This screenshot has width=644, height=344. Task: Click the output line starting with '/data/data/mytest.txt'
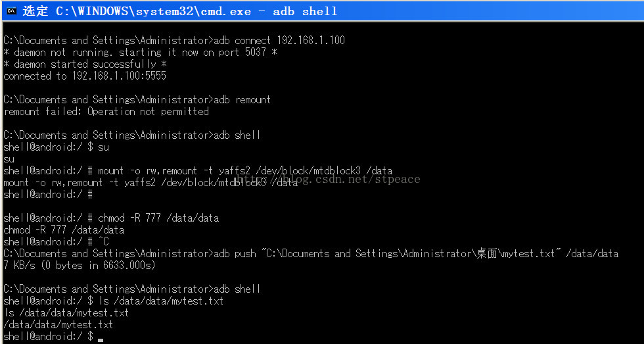click(x=58, y=325)
